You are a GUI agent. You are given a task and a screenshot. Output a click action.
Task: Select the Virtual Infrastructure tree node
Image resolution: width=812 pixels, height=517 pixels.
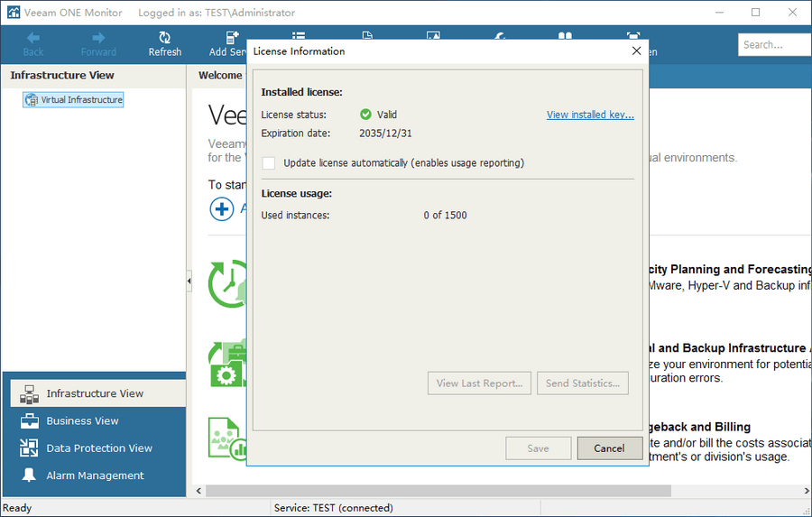(73, 99)
